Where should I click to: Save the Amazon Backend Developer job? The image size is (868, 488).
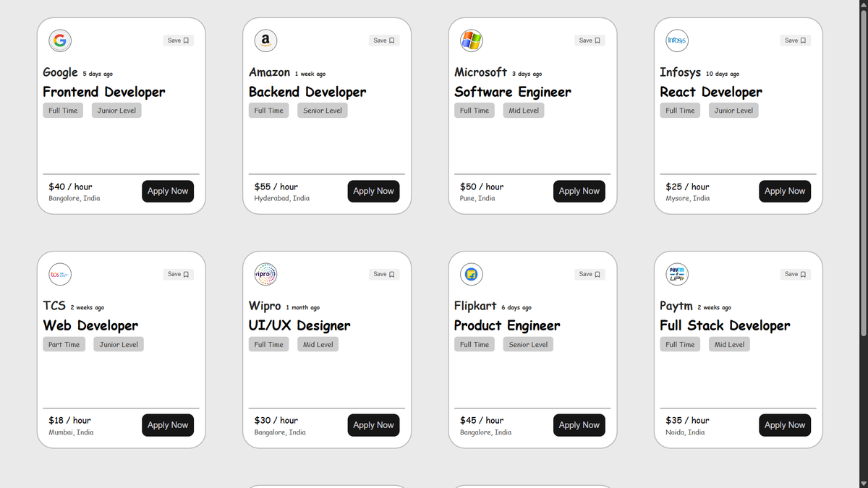pos(383,40)
